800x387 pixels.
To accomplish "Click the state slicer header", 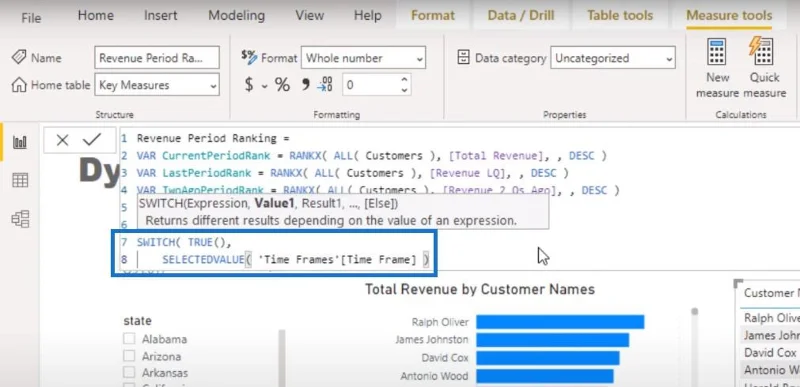I will pyautogui.click(x=137, y=321).
